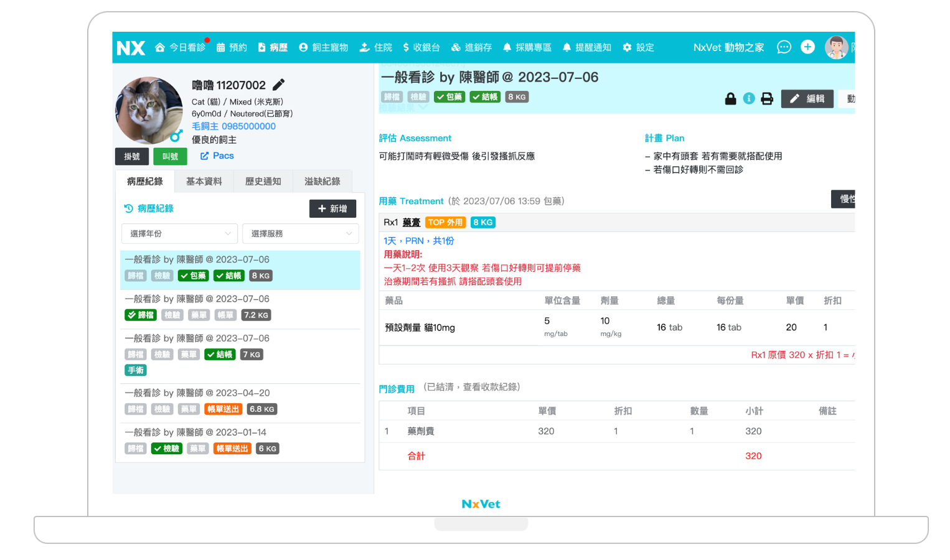This screenshot has height=560, width=950.
Task: Expand the 選擇服務 service dropdown
Action: 300,233
